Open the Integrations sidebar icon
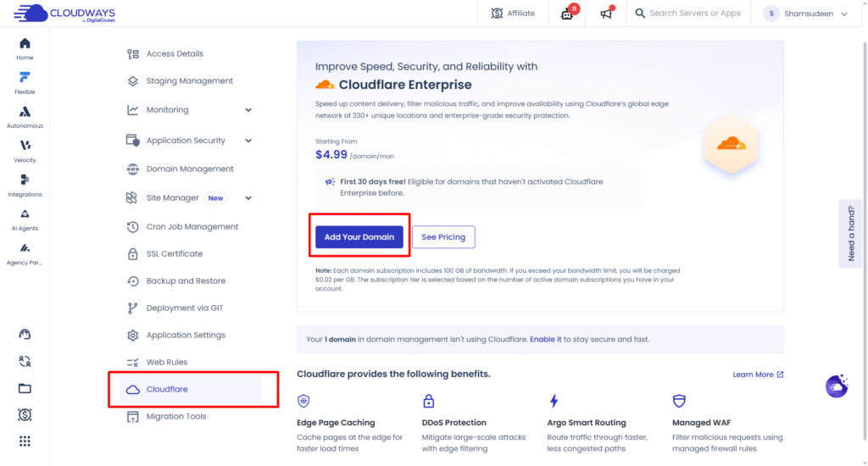Image resolution: width=868 pixels, height=466 pixels. tap(25, 186)
